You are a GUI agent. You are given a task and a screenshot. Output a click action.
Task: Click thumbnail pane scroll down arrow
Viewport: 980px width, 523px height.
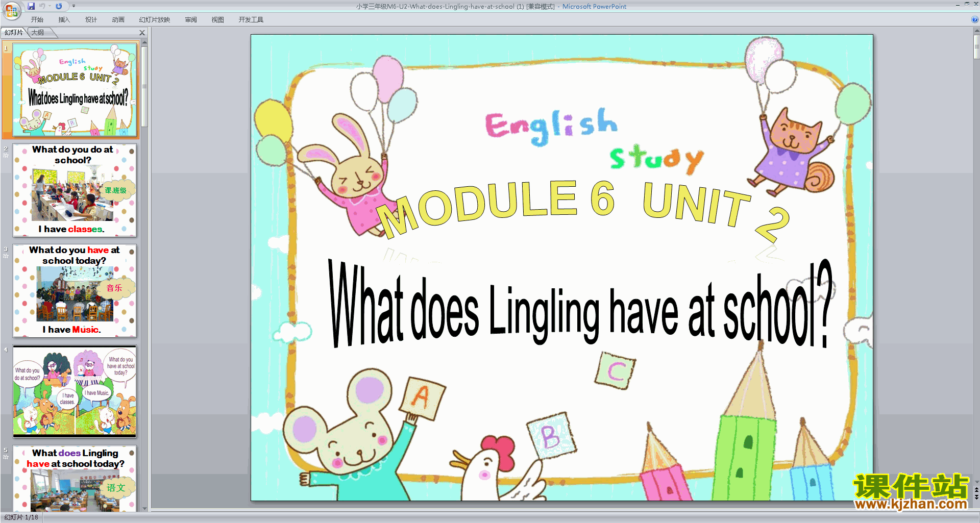(x=145, y=508)
